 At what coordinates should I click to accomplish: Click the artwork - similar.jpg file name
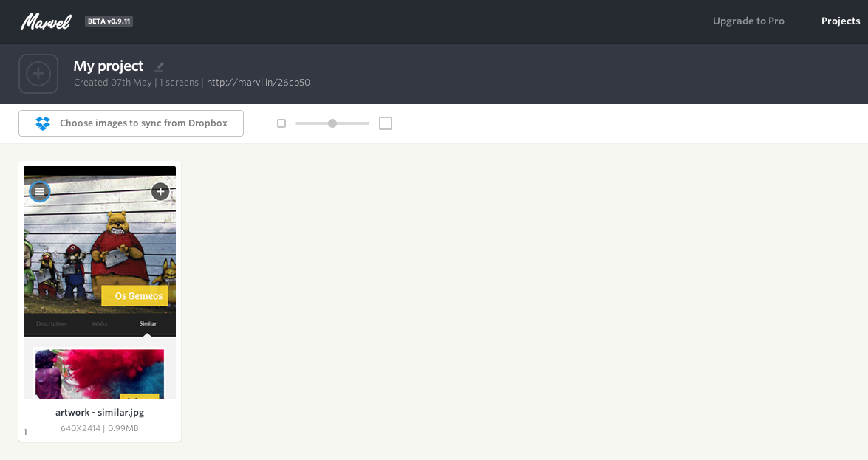pyautogui.click(x=100, y=413)
